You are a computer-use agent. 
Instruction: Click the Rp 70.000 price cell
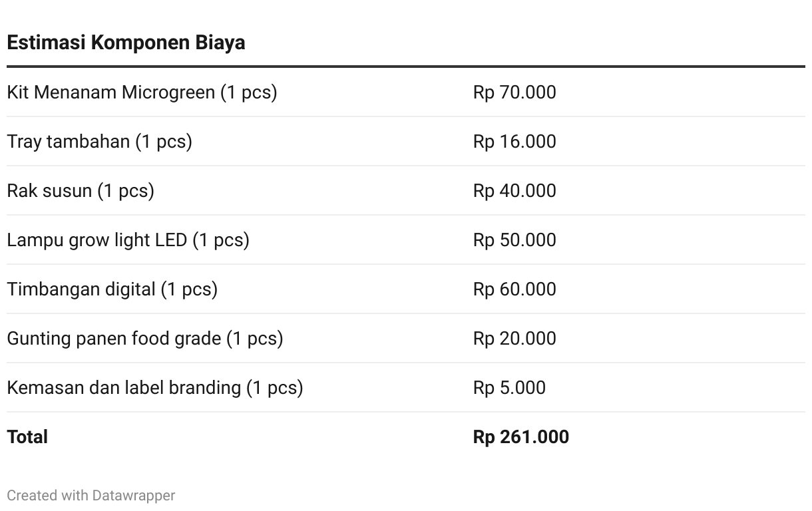[514, 92]
